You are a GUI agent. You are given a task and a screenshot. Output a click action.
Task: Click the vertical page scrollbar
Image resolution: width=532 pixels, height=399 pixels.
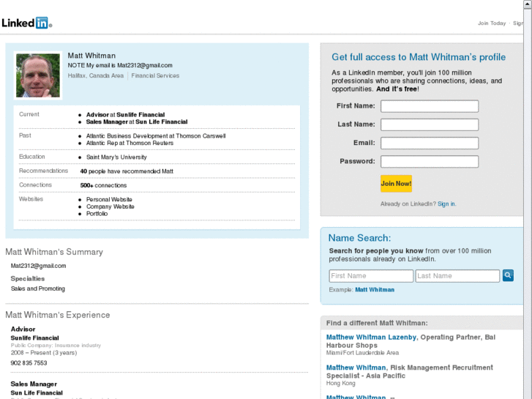point(528,199)
